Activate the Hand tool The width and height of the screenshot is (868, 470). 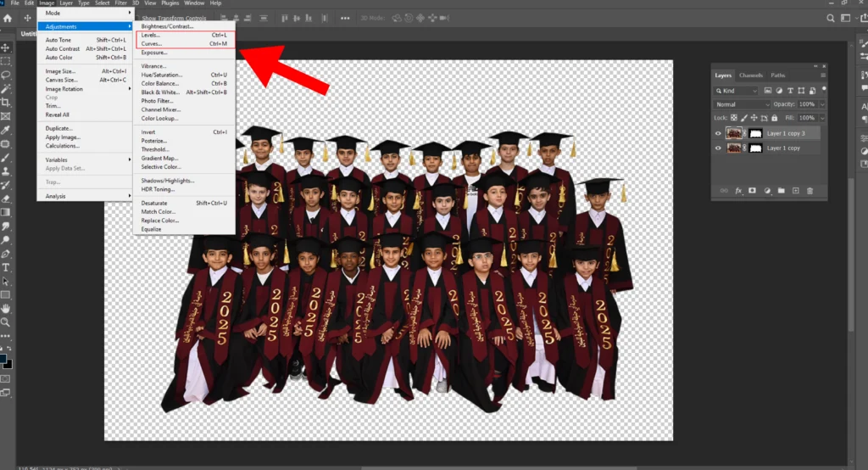(6, 308)
